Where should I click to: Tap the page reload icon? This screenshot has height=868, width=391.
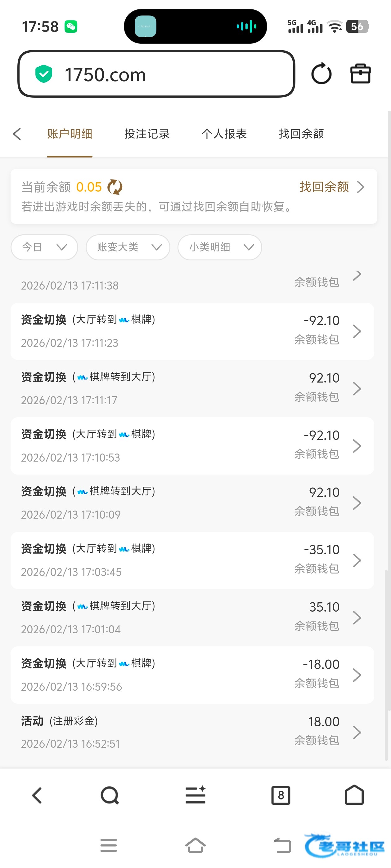(321, 73)
